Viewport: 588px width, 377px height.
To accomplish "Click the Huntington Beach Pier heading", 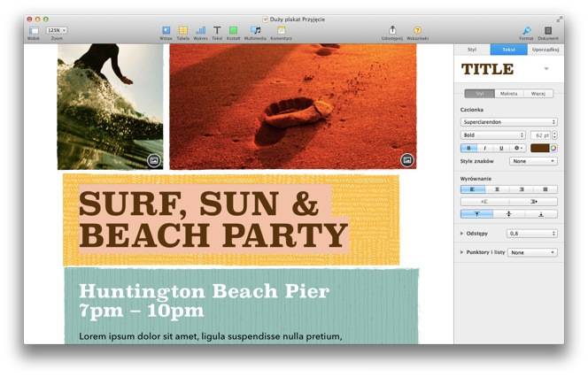I will coord(205,291).
